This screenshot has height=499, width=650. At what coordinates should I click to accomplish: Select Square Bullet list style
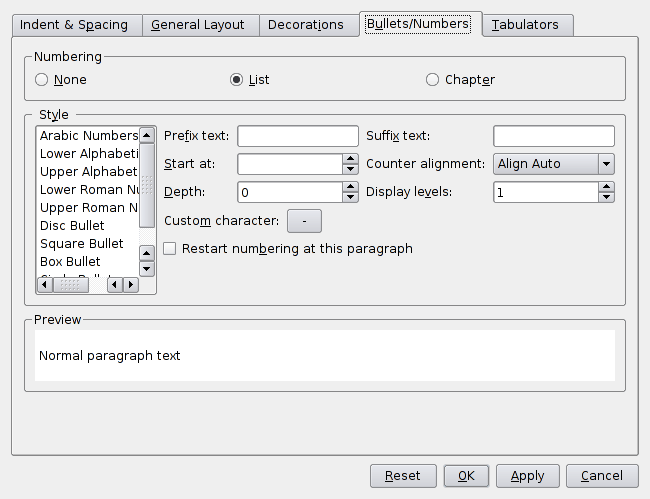(82, 244)
